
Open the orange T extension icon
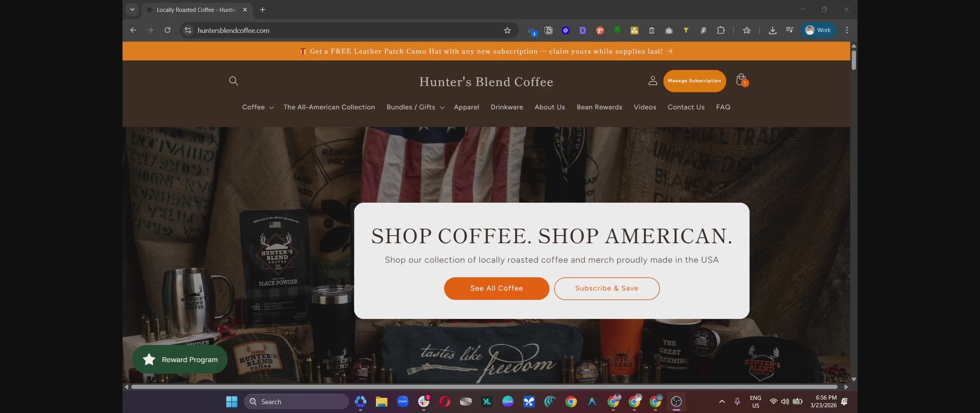600,30
